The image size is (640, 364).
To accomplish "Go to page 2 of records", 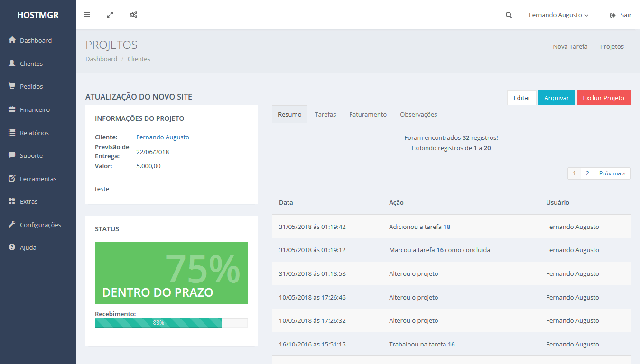I will (x=587, y=173).
